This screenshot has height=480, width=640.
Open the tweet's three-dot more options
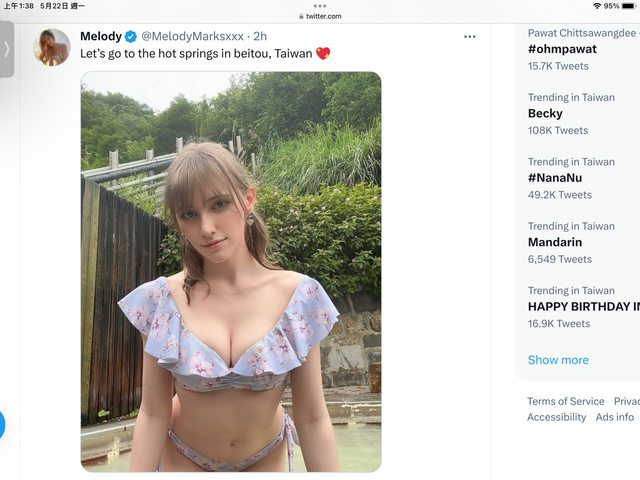(469, 37)
